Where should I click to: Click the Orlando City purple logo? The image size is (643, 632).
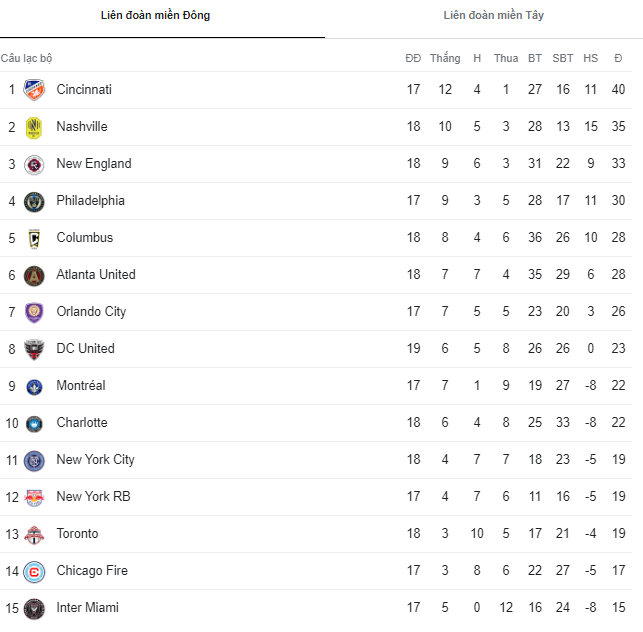coord(34,312)
